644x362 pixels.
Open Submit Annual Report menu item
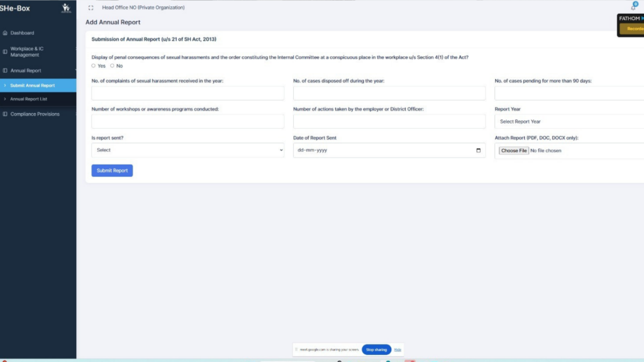32,85
